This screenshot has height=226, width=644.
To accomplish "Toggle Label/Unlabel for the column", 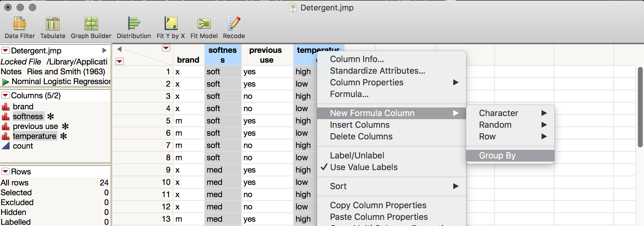I will click(357, 155).
